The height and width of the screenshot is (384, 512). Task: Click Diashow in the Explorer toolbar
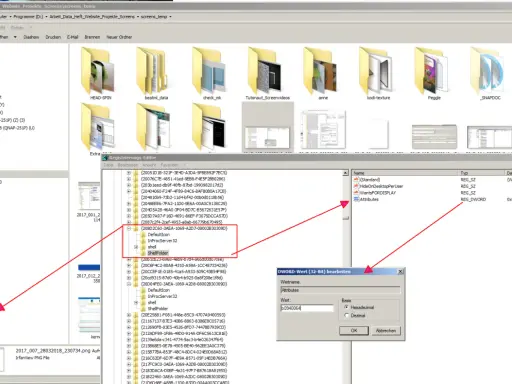[31, 37]
